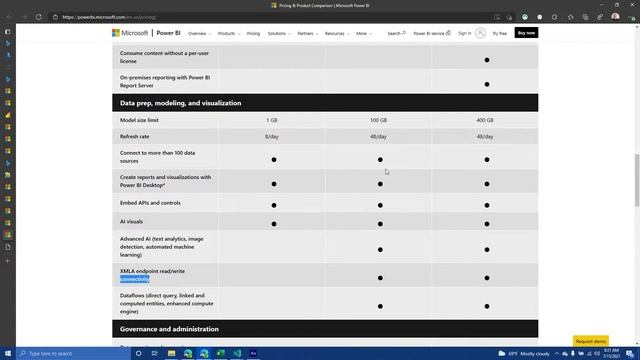Open File Explorer from the taskbar
This screenshot has width=640, height=360.
(x=171, y=353)
